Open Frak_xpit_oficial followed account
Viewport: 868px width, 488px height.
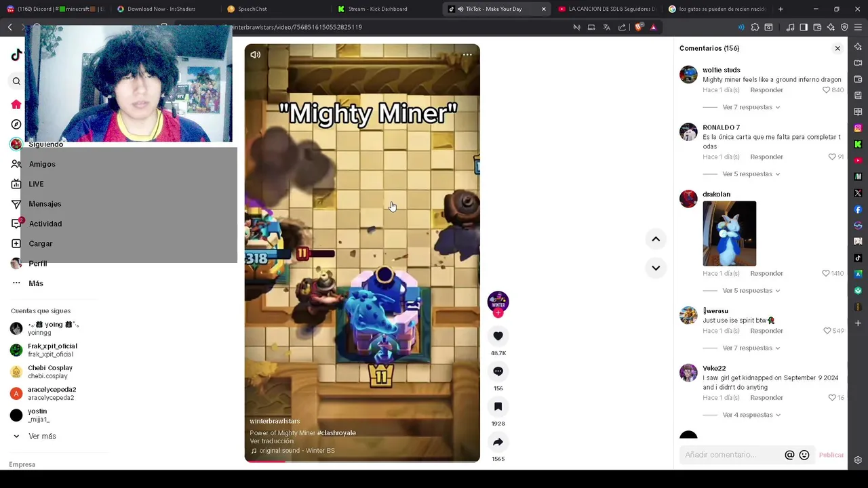pyautogui.click(x=52, y=350)
